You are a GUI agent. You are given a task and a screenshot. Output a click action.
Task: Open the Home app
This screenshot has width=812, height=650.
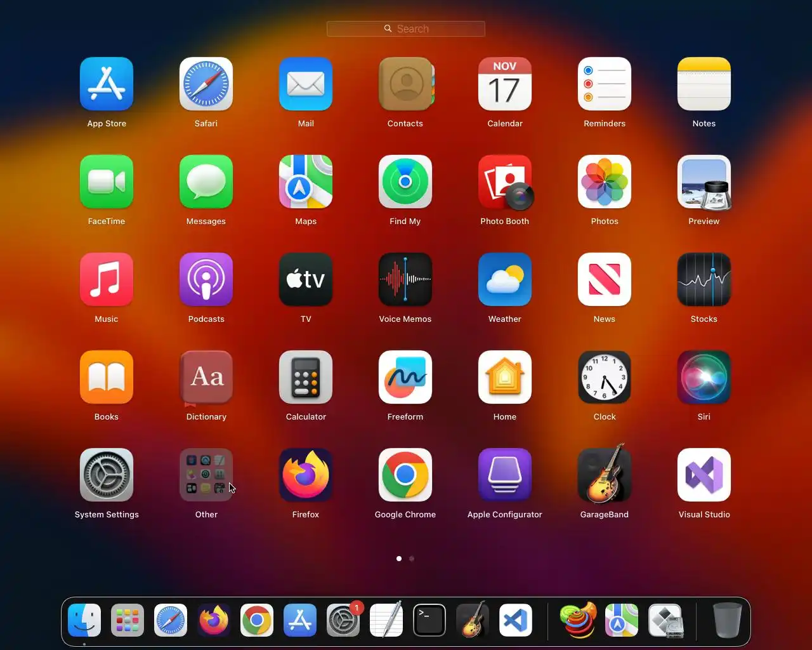[505, 377]
